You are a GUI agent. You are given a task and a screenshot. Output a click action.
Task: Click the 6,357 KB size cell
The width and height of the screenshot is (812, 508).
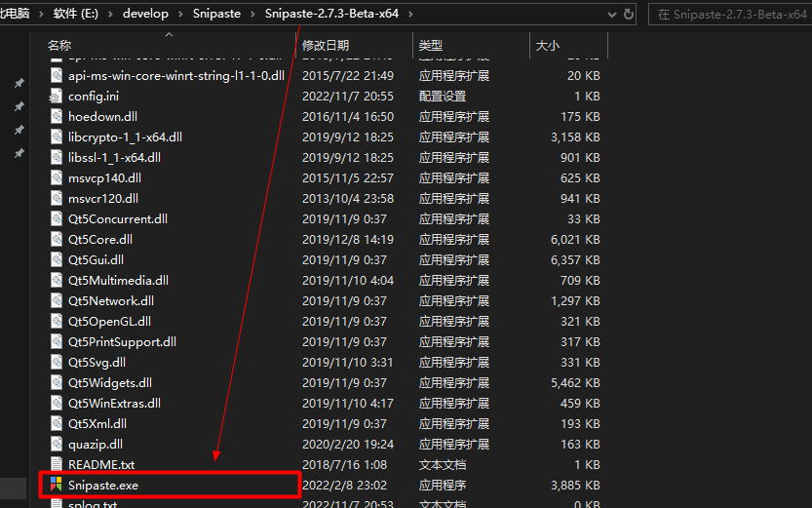[575, 260]
